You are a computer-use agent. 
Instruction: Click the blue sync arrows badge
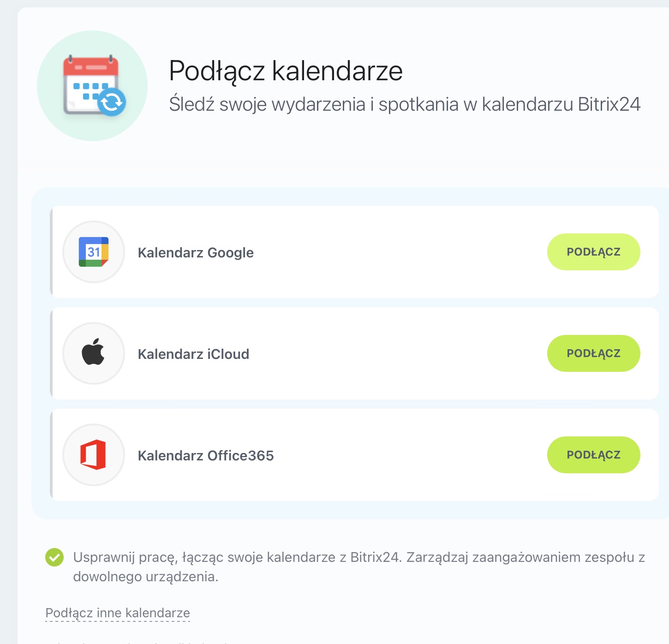[112, 102]
